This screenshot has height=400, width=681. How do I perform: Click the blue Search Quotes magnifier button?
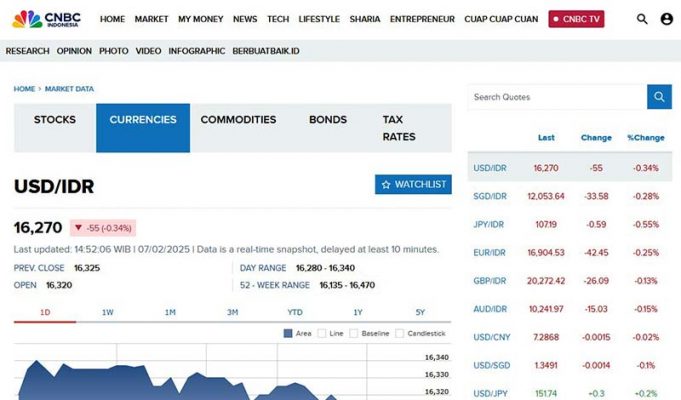[659, 97]
